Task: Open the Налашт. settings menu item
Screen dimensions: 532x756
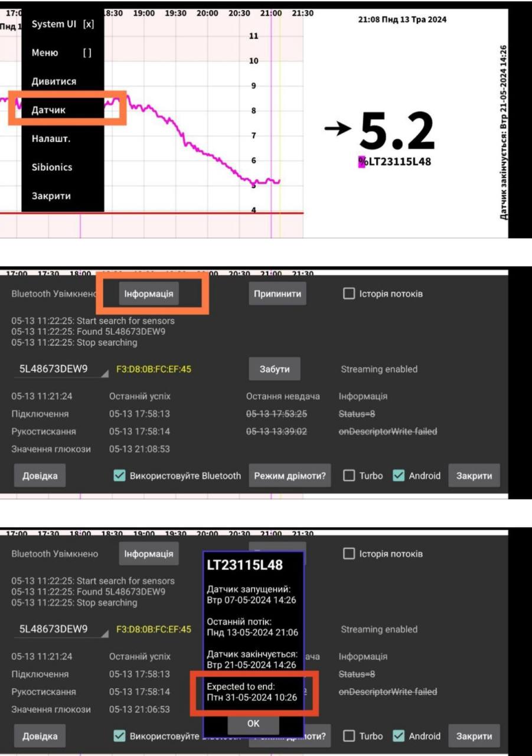Action: tap(51, 139)
